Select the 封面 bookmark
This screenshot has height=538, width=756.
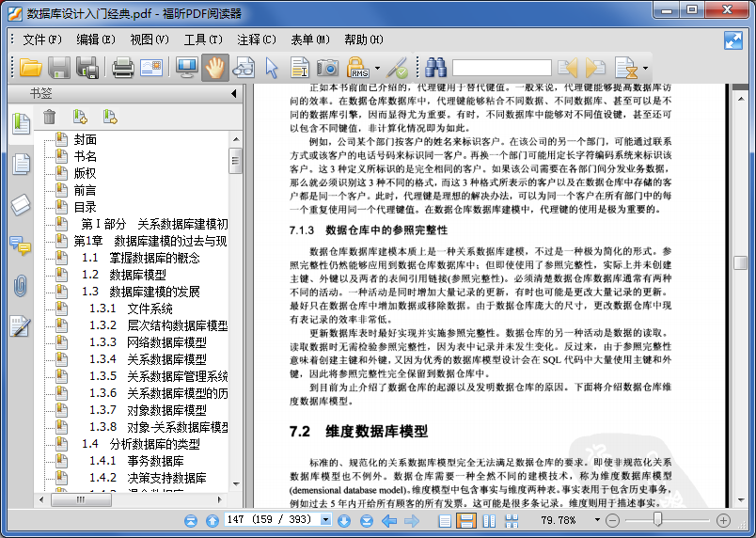pyautogui.click(x=86, y=140)
